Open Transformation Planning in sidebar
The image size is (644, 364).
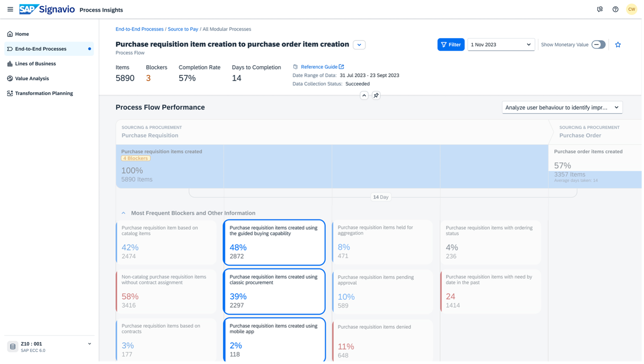[44, 94]
